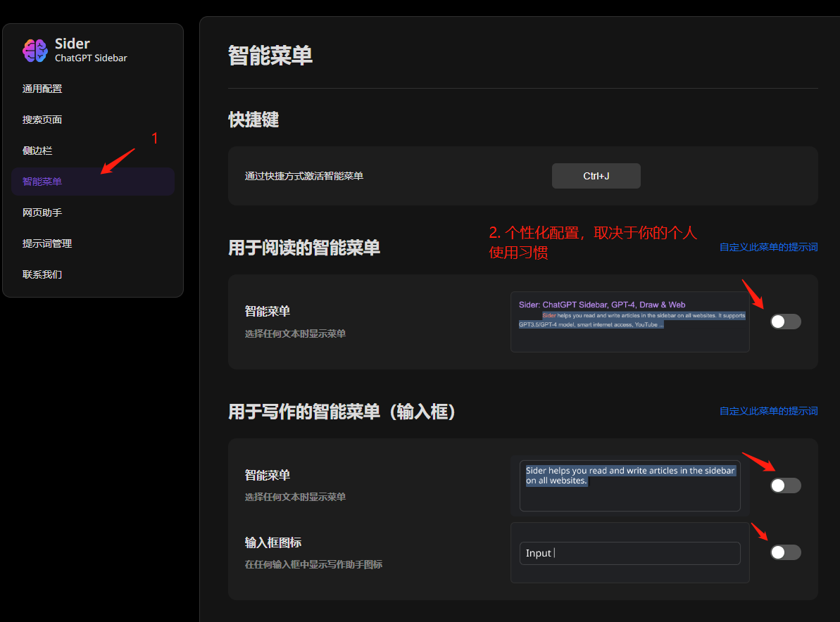Click the Ctrl+J shortcut button
This screenshot has width=840, height=622.
pyautogui.click(x=596, y=176)
